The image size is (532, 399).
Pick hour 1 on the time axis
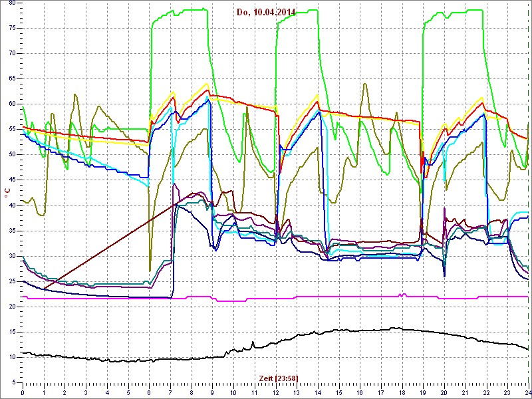[44, 393]
